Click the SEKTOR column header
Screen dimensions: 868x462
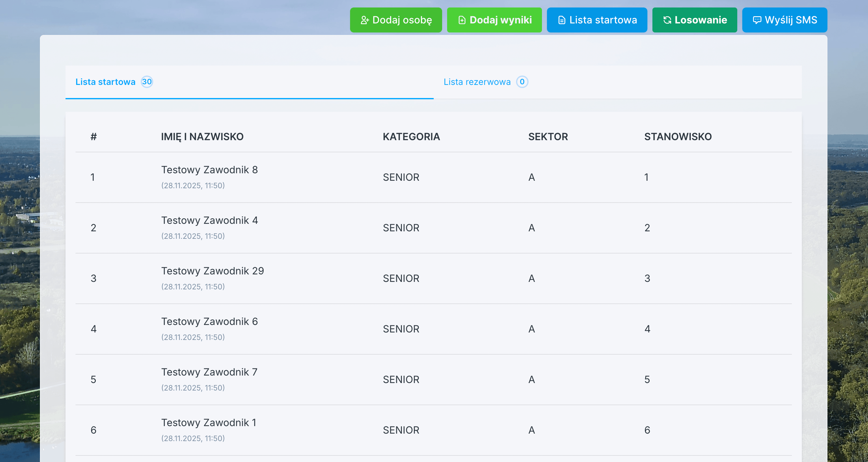548,137
